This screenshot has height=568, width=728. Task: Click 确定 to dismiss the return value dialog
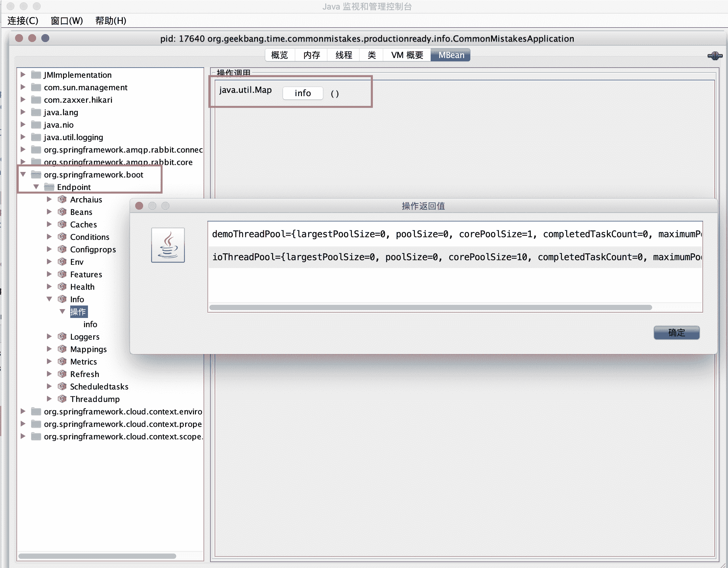676,332
